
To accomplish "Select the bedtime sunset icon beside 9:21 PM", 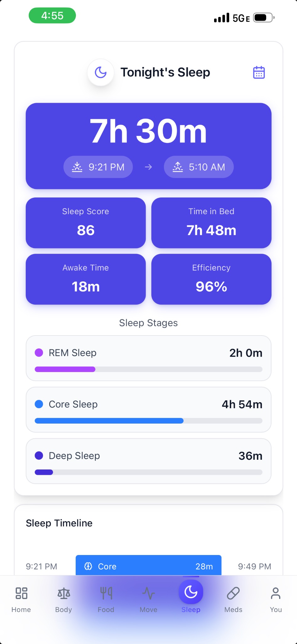I will click(77, 167).
